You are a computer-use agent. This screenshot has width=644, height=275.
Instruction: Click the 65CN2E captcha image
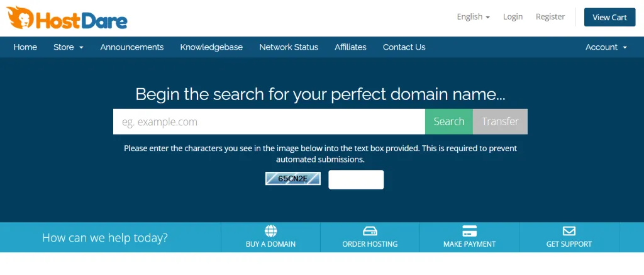pyautogui.click(x=293, y=179)
